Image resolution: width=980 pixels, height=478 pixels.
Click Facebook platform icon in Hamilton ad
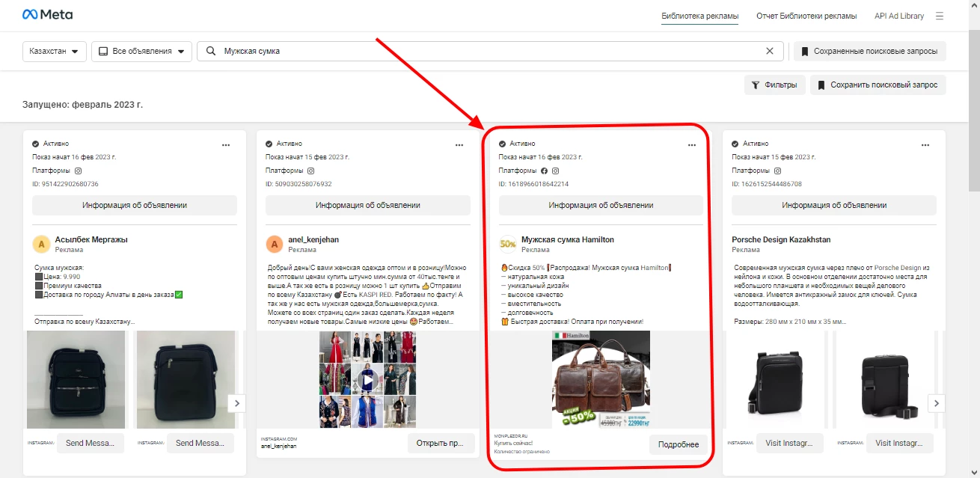(x=545, y=171)
